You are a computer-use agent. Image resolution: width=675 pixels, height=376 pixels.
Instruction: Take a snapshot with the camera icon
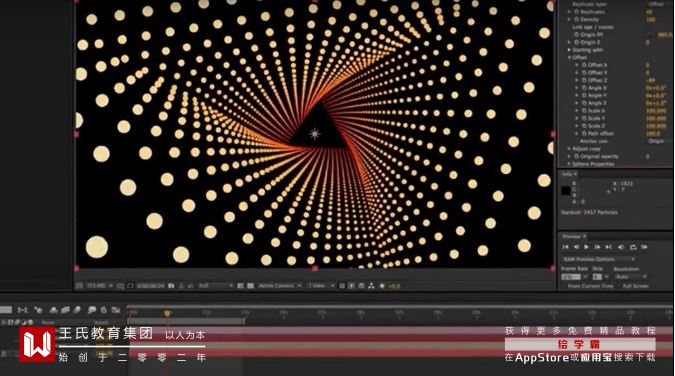[x=171, y=286]
